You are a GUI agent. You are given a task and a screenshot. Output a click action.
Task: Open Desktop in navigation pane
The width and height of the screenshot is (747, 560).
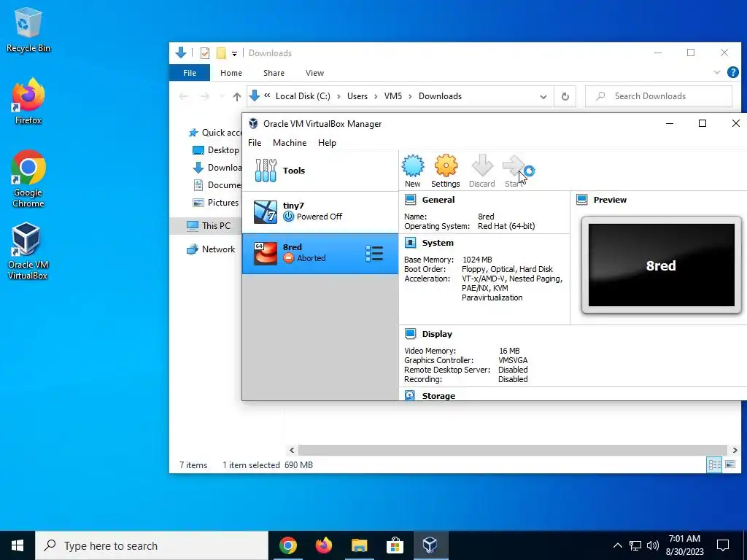click(215, 150)
